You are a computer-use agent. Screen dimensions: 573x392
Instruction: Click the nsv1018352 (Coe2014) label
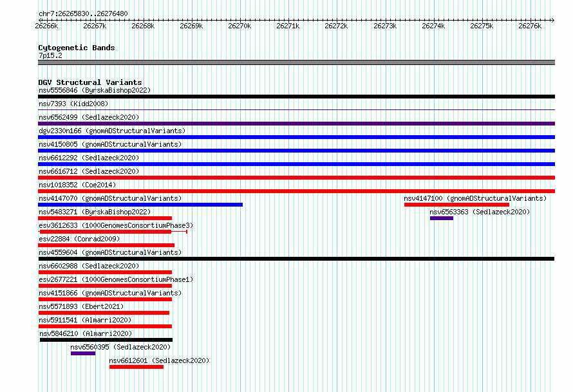point(77,185)
